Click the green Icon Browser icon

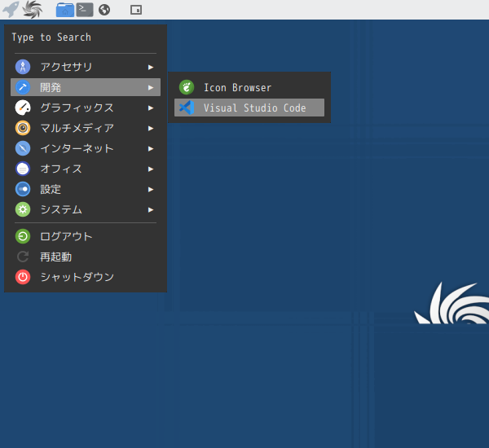187,87
